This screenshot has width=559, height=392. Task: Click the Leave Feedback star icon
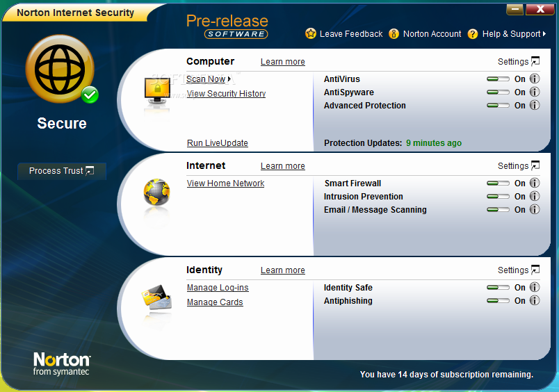click(x=311, y=33)
